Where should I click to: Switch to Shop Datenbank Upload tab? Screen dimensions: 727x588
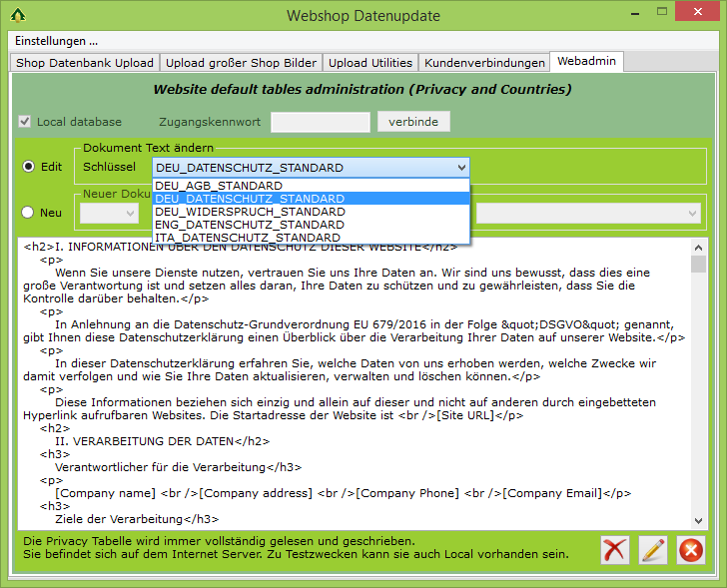pyautogui.click(x=85, y=63)
